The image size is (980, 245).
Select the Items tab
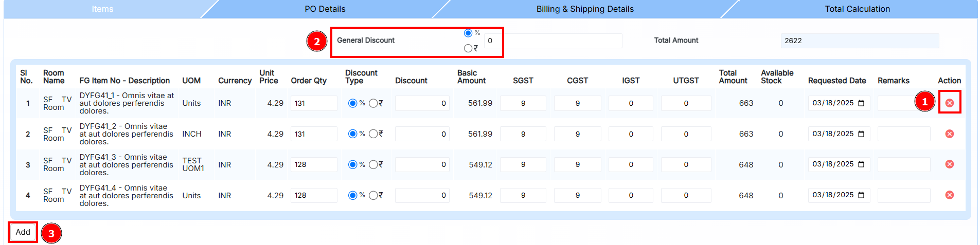(x=102, y=9)
